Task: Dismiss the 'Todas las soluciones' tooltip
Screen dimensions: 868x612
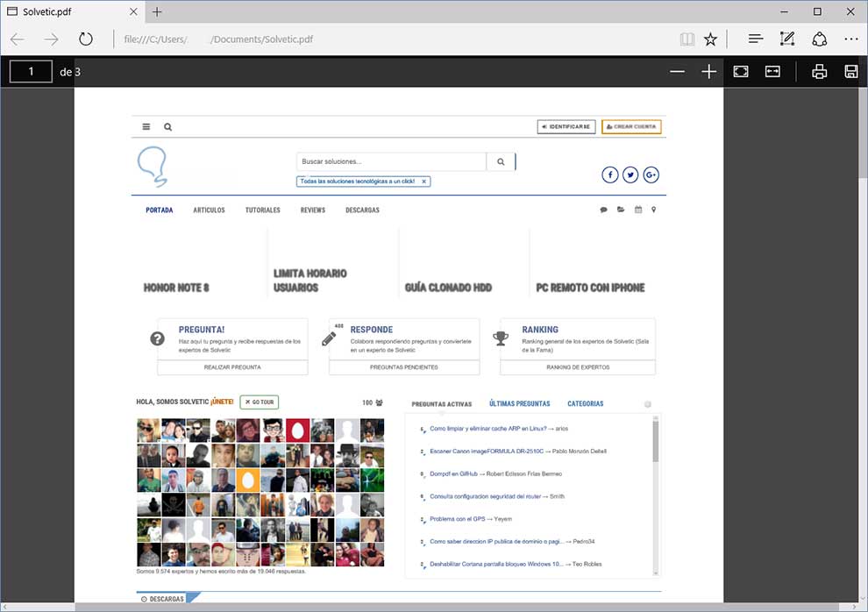Action: click(424, 181)
